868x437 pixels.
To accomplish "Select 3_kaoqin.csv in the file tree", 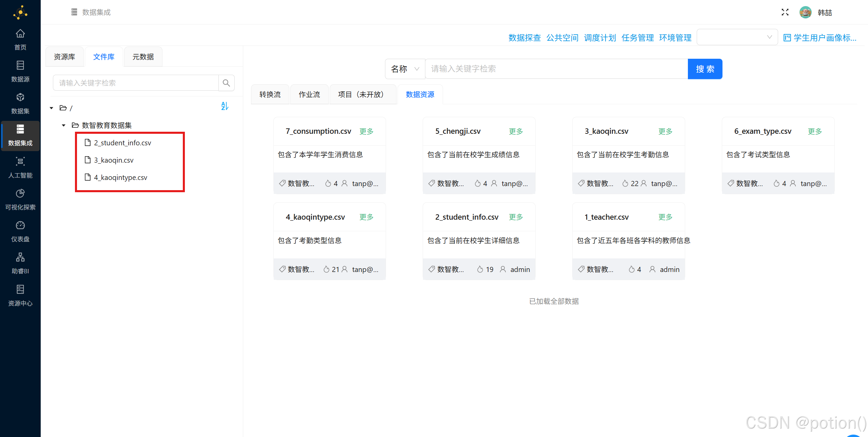I will (114, 160).
